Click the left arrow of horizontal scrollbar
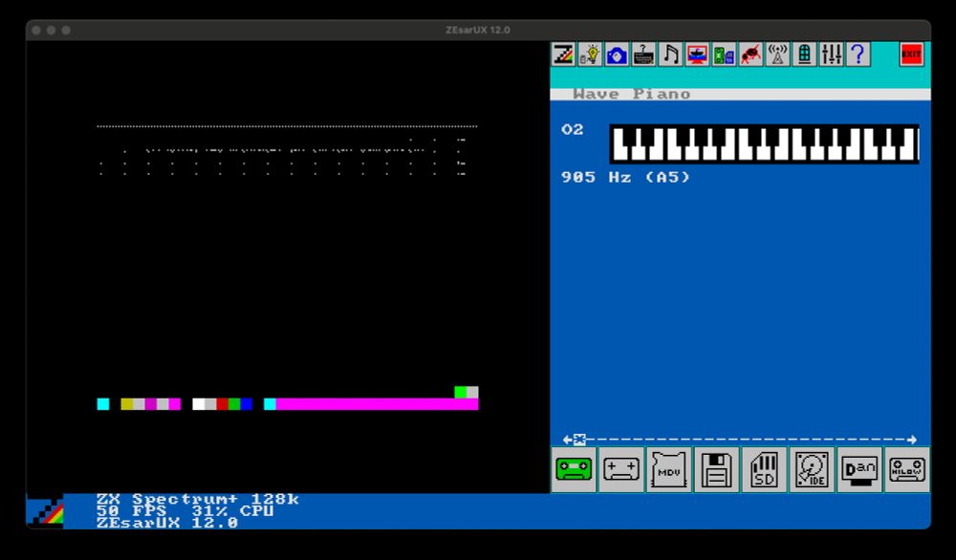Viewport: 956px width, 560px height. (567, 440)
